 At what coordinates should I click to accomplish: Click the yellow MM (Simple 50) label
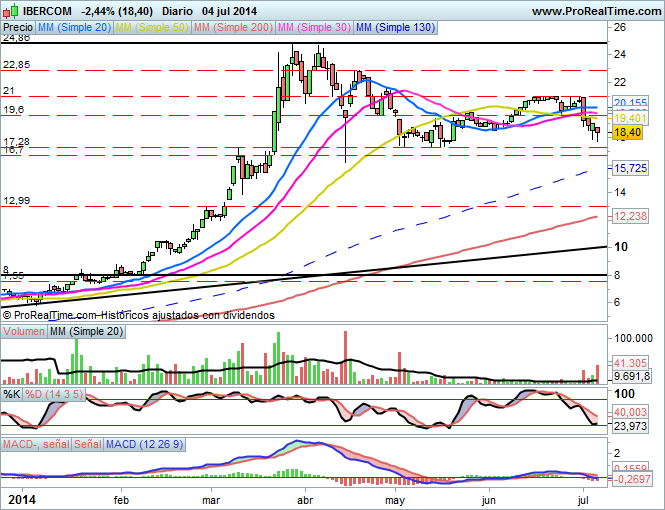(152, 28)
